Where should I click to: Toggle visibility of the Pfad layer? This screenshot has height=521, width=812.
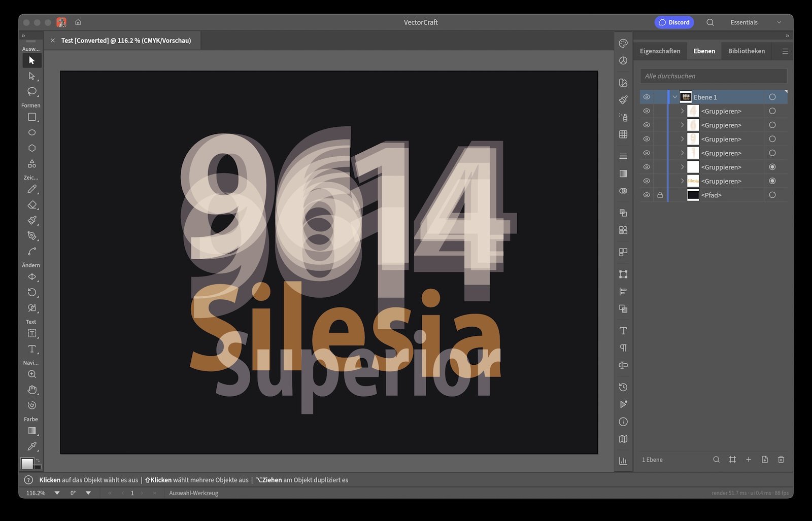pyautogui.click(x=647, y=195)
